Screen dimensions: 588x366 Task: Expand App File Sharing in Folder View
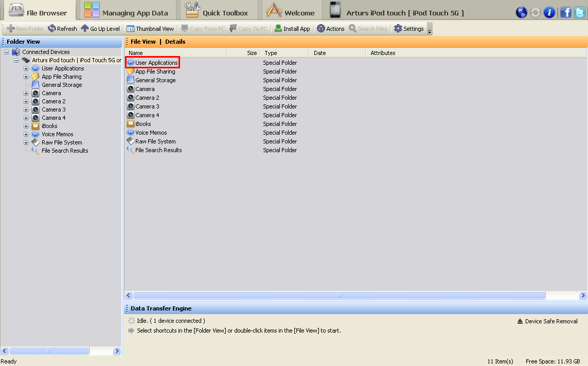coord(26,77)
